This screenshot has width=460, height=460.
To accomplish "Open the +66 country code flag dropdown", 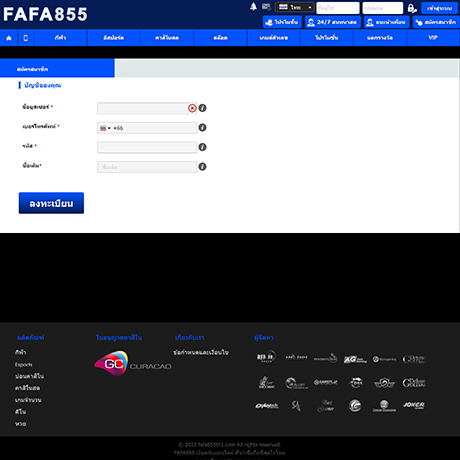I will (105, 128).
